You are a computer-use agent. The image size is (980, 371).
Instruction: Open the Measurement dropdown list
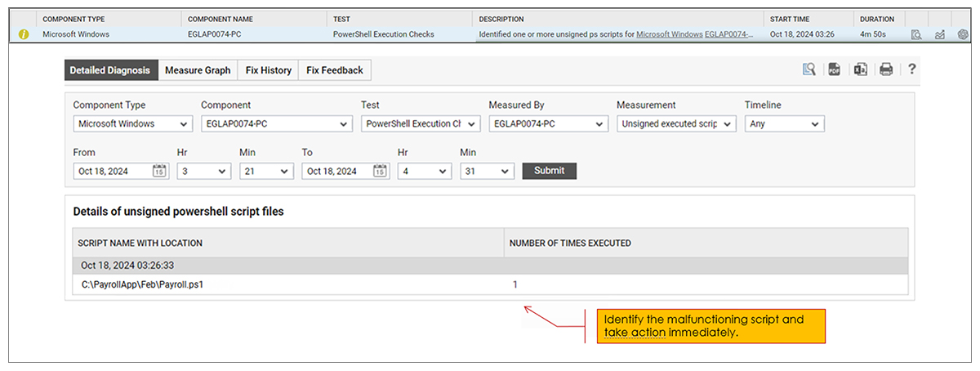pyautogui.click(x=676, y=124)
